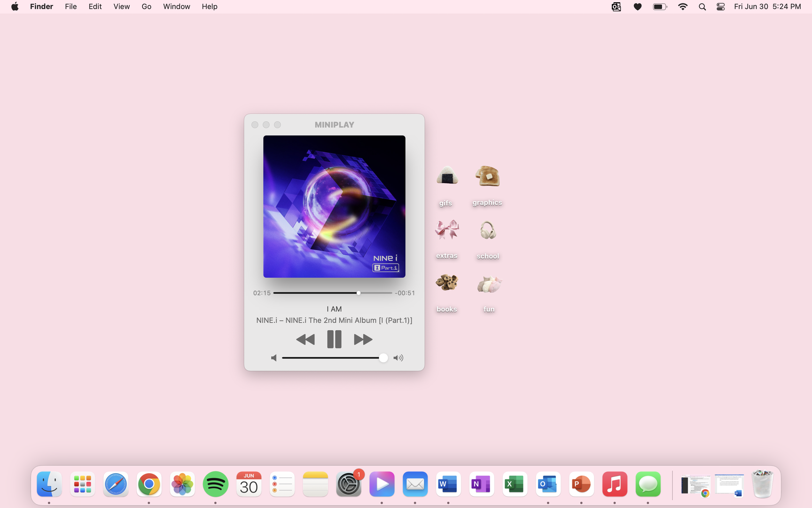Image resolution: width=812 pixels, height=508 pixels.
Task: Open the MiniPlay app in the Dock
Action: (x=382, y=484)
